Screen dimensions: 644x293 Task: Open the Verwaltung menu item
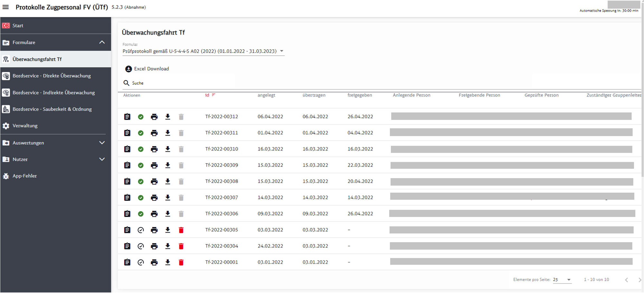tap(25, 126)
